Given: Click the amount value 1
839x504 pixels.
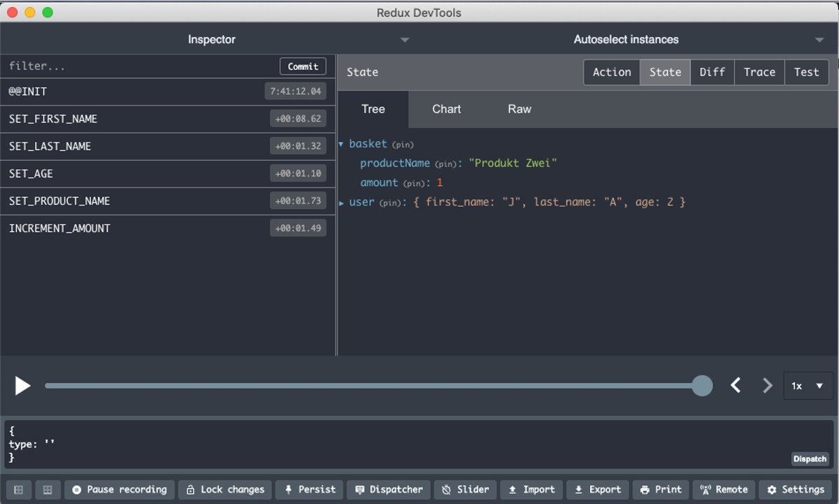Looking at the screenshot, I should click(440, 183).
